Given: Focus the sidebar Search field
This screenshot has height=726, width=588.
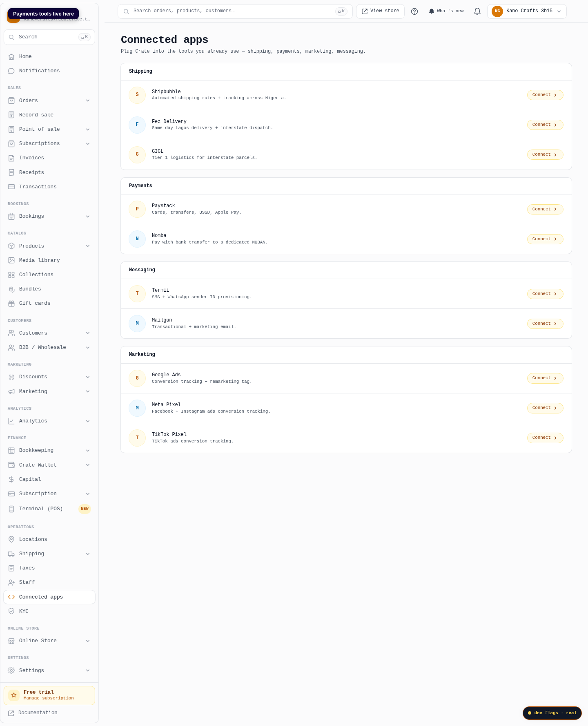Looking at the screenshot, I should 49,37.
